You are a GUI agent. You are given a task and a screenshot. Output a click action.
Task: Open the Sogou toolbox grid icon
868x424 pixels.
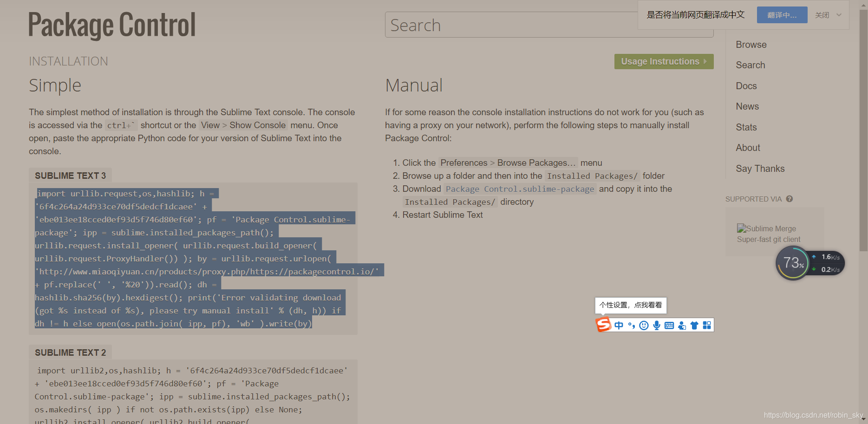coord(707,325)
